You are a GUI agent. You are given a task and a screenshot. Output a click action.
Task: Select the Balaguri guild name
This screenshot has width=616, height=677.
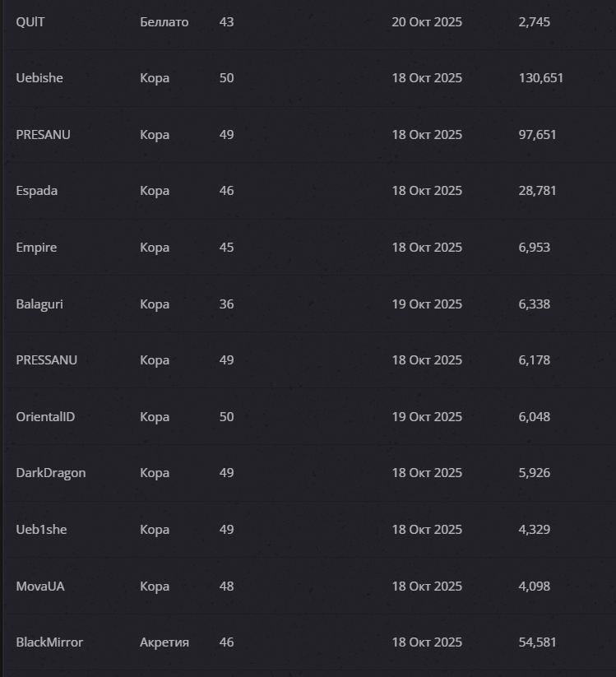pyautogui.click(x=39, y=304)
